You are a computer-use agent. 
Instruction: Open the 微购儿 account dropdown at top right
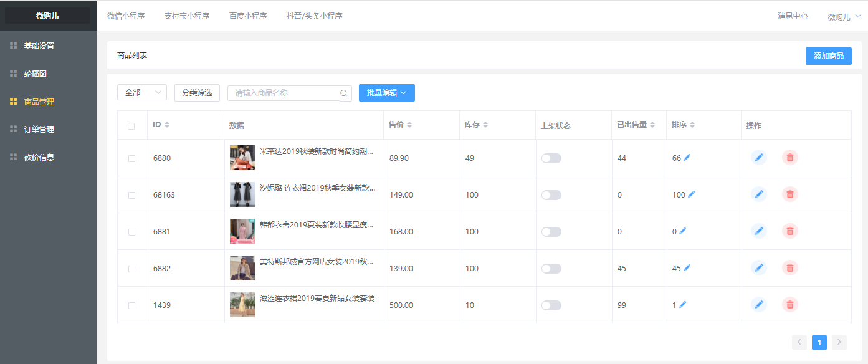coord(844,16)
